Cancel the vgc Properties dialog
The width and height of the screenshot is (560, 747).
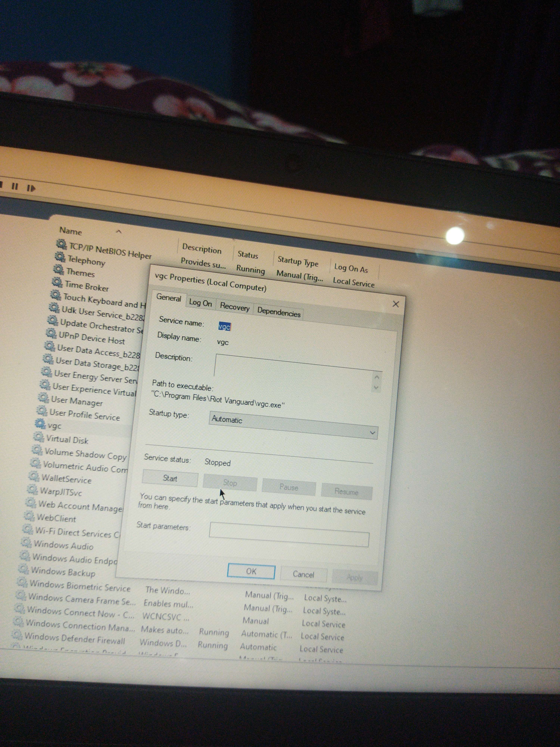[303, 574]
